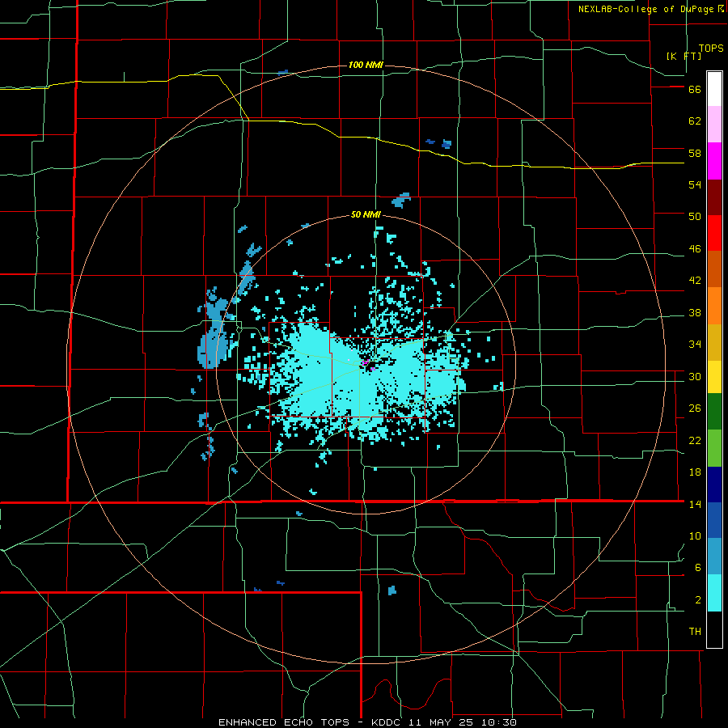Click the legend value 6
This screenshot has width=728, height=728.
click(x=698, y=568)
